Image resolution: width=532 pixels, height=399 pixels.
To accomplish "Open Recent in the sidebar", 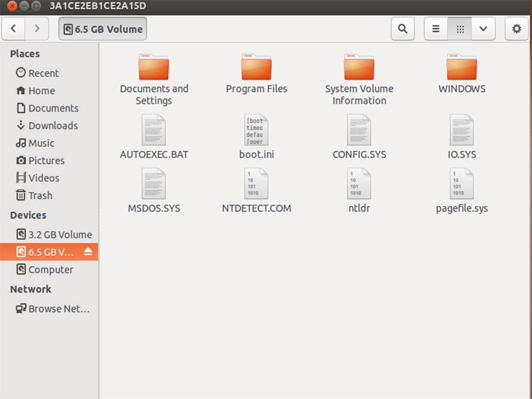I will click(49, 73).
